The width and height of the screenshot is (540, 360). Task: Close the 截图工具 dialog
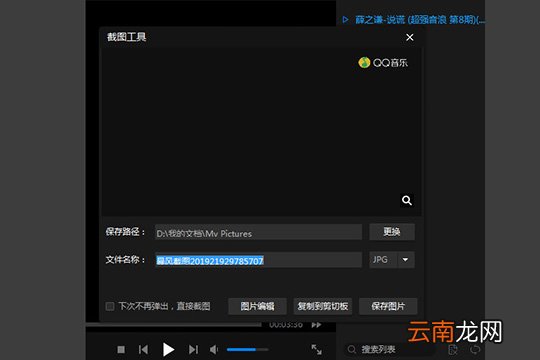[x=409, y=37]
